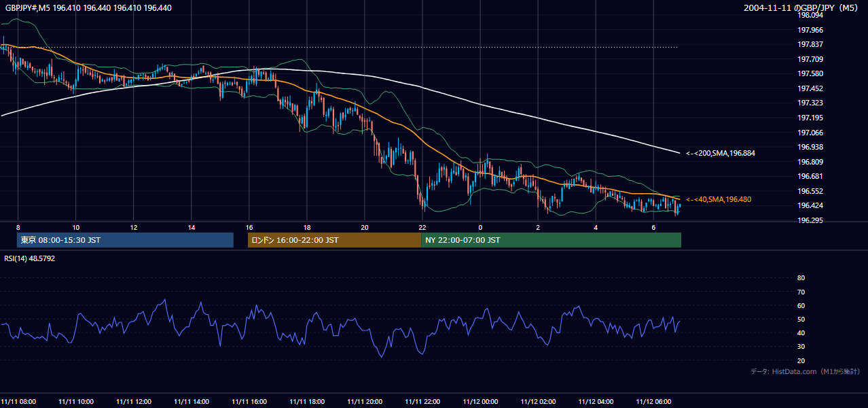
Task: Click the 196.295 price axis label
Action: (x=810, y=220)
